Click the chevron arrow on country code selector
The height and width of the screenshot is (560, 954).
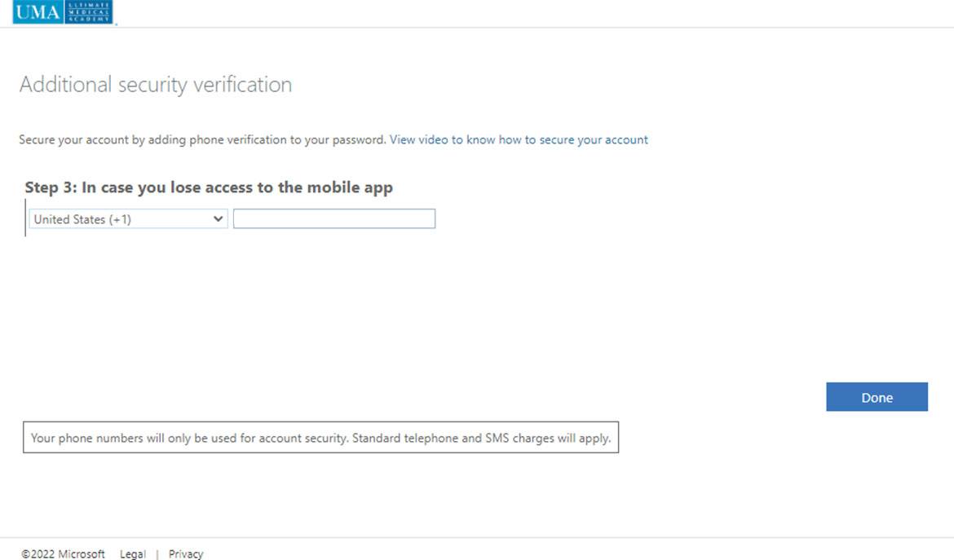(218, 219)
